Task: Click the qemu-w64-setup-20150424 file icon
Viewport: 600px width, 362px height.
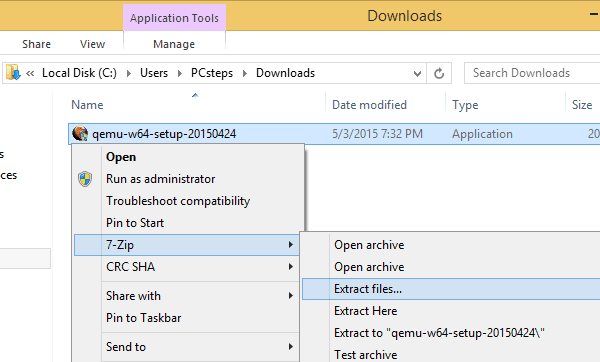Action: click(x=80, y=134)
